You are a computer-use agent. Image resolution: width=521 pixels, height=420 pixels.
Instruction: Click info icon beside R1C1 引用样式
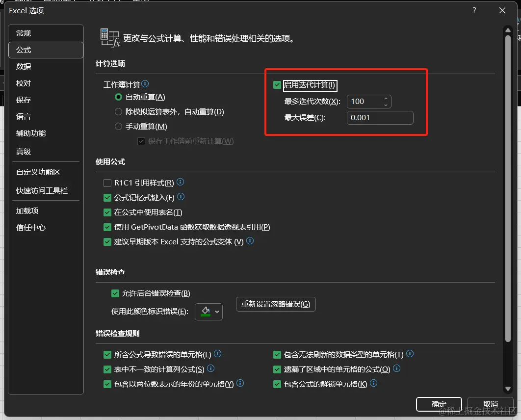click(x=180, y=182)
